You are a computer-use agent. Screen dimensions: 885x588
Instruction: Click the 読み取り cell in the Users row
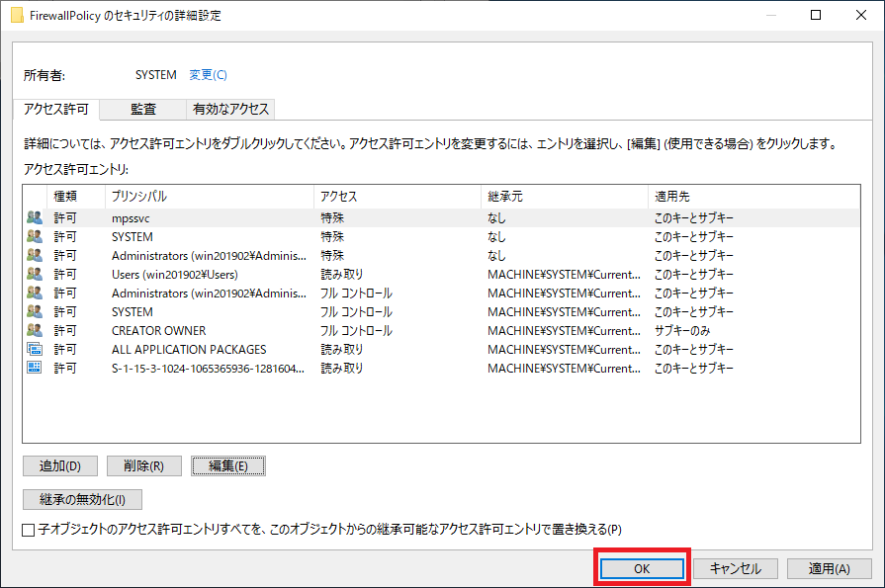[x=342, y=274]
